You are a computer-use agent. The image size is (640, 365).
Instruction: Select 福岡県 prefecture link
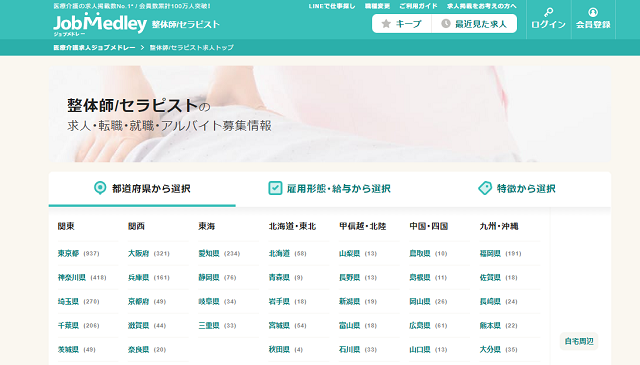pyautogui.click(x=490, y=254)
